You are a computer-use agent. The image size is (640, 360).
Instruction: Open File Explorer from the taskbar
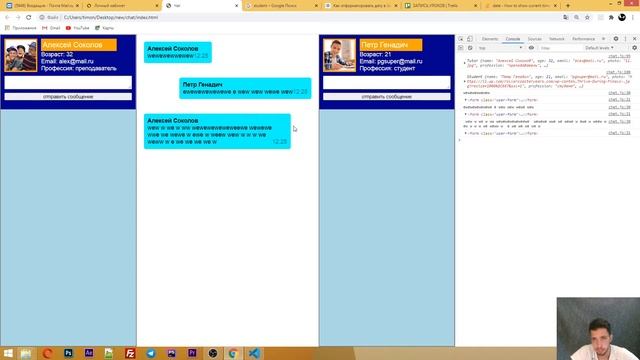(26, 353)
